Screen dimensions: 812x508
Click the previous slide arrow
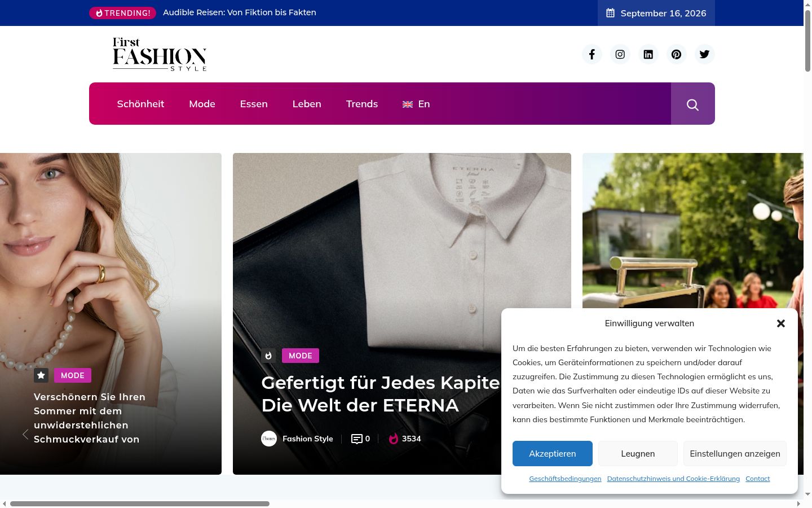coord(25,434)
